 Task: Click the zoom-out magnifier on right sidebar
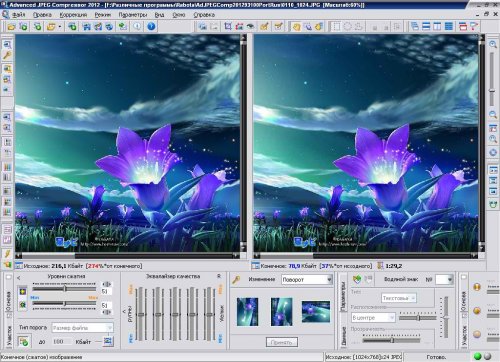[x=493, y=115]
